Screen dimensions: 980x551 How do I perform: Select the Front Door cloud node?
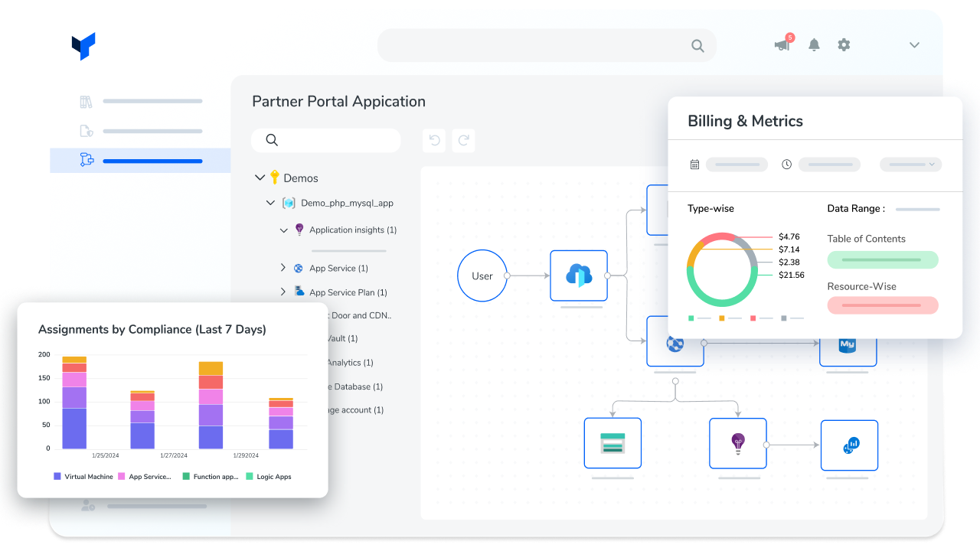(x=579, y=275)
